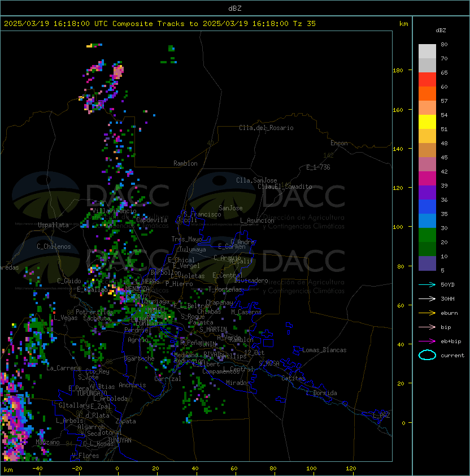Click the '120' km tick on bottom axis

click(x=351, y=469)
